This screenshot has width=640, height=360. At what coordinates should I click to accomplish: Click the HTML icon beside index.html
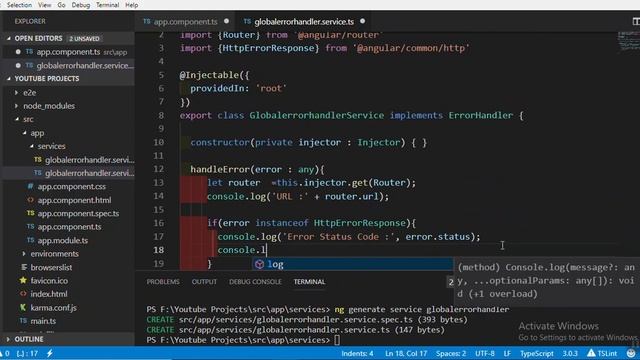click(23, 294)
